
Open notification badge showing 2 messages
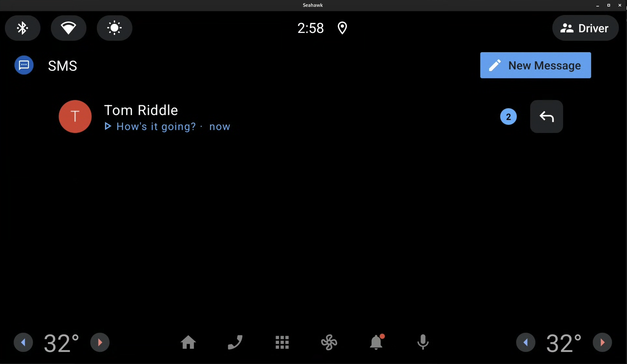tap(508, 116)
